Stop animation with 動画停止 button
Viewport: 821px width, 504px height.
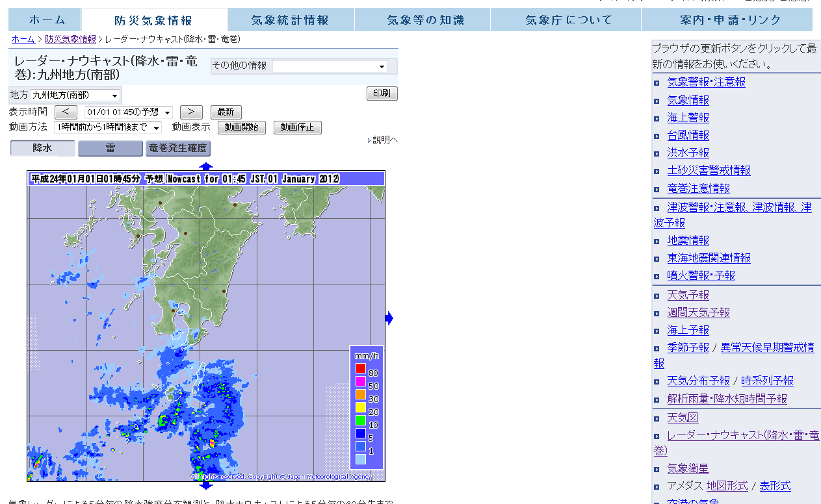click(x=297, y=127)
